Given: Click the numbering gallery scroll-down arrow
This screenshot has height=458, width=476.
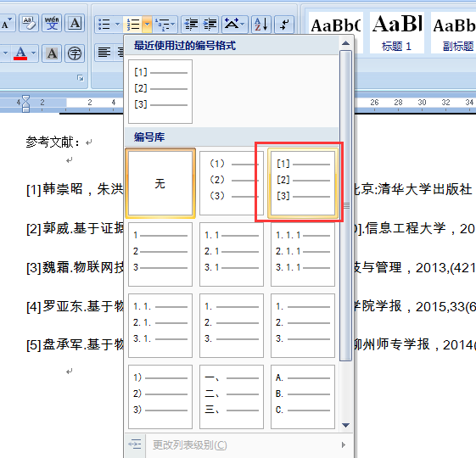Looking at the screenshot, I should point(345,425).
